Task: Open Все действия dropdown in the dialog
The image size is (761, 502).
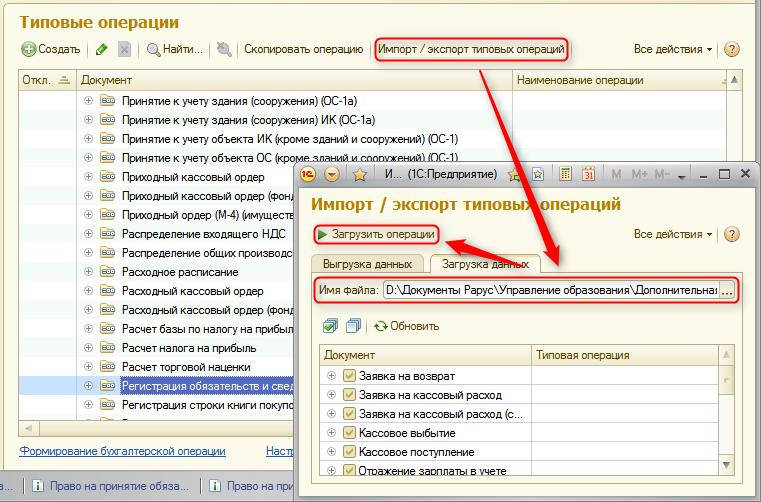Action: coord(673,234)
